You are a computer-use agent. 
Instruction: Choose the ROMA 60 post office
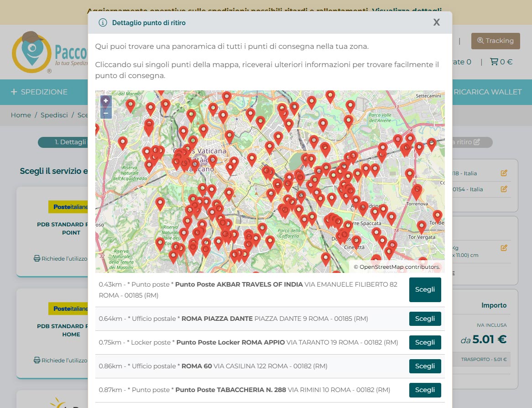click(425, 366)
